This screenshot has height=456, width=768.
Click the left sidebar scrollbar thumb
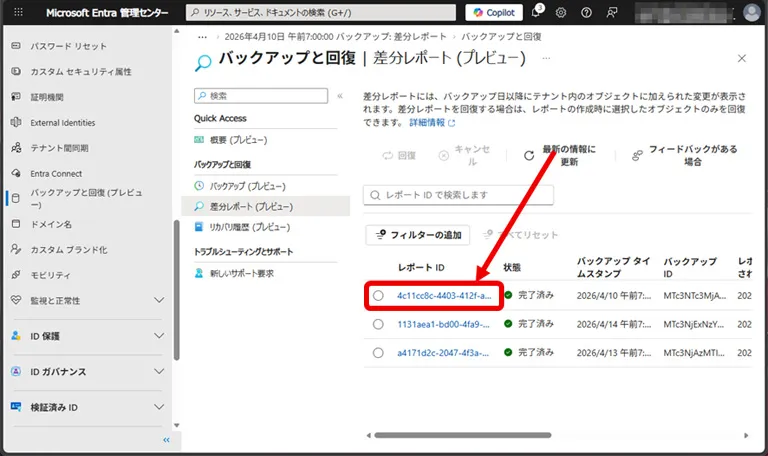(x=176, y=290)
